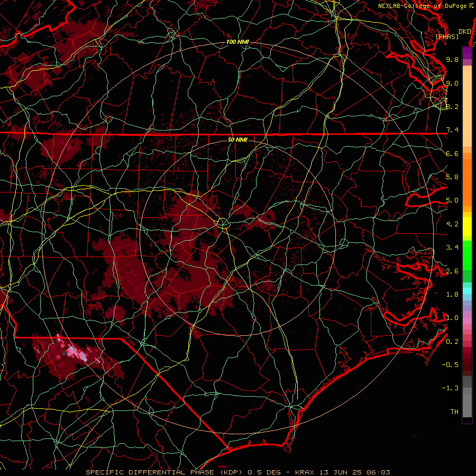The height and width of the screenshot is (476, 476).
Task: Click the Specific Differential Phase caption at bottom
Action: point(237,472)
